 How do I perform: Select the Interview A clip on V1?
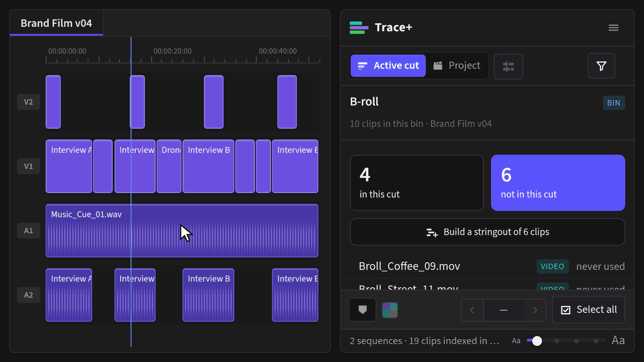pos(69,166)
